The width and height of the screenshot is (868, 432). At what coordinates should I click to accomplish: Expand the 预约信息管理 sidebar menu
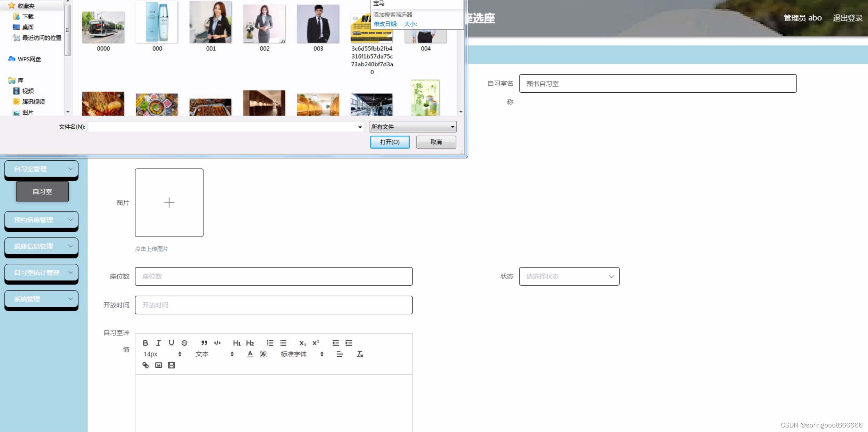pos(41,220)
